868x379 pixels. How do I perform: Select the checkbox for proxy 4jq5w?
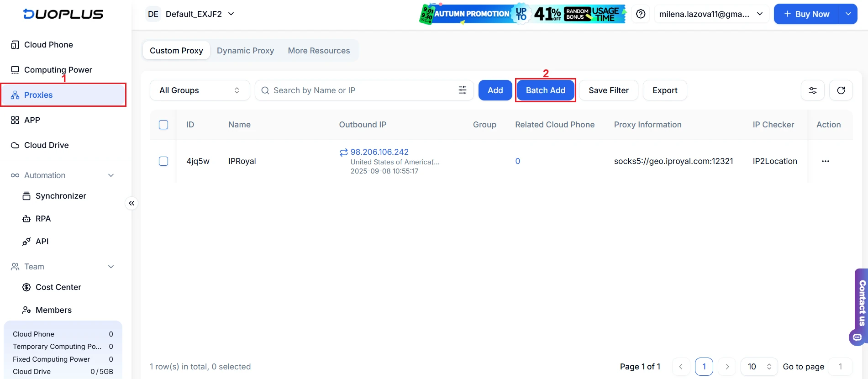pyautogui.click(x=163, y=161)
